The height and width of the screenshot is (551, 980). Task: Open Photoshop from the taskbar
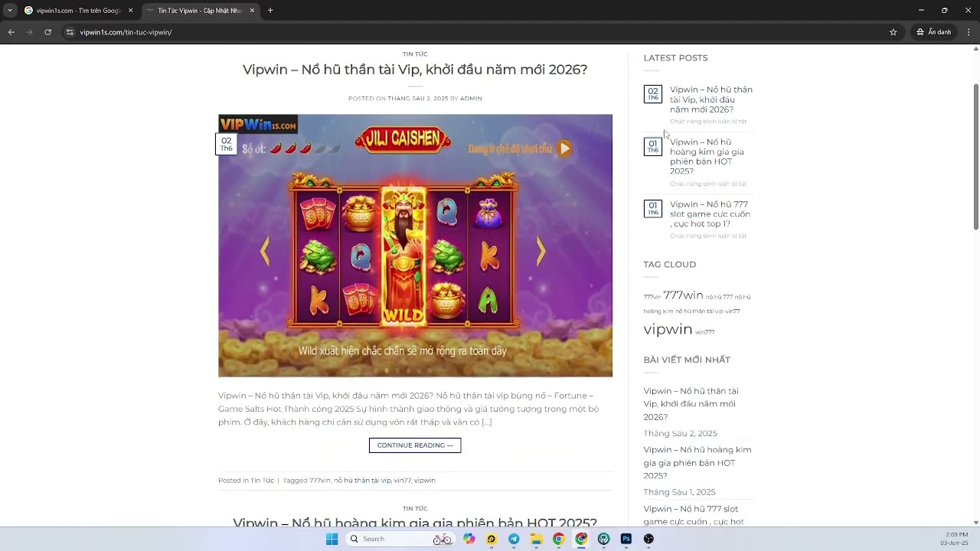pos(626,539)
